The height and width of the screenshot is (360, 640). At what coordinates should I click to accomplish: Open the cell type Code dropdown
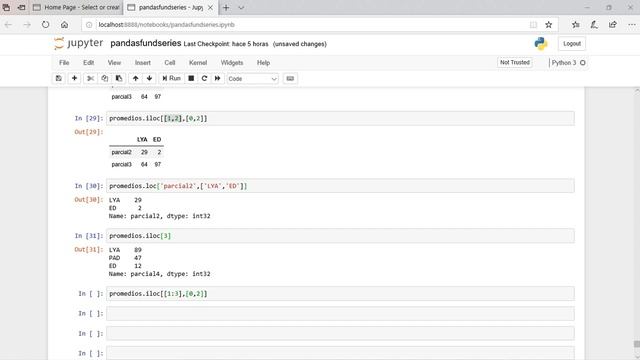tap(253, 79)
